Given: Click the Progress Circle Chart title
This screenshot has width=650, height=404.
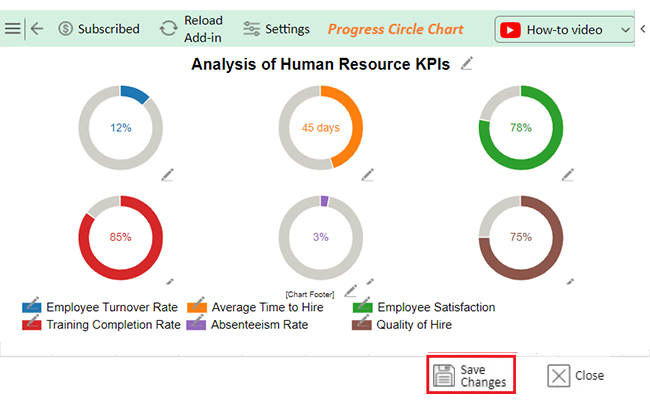Looking at the screenshot, I should [x=395, y=29].
